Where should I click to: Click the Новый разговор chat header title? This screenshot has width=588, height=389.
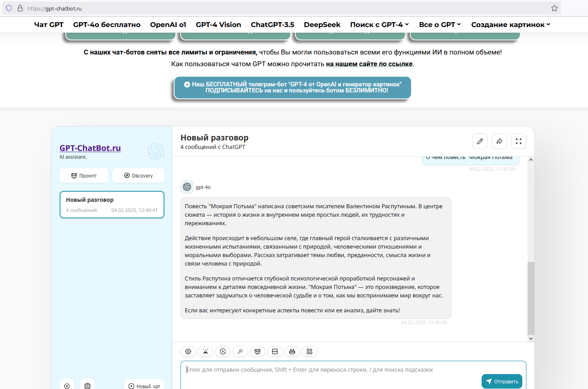[214, 138]
